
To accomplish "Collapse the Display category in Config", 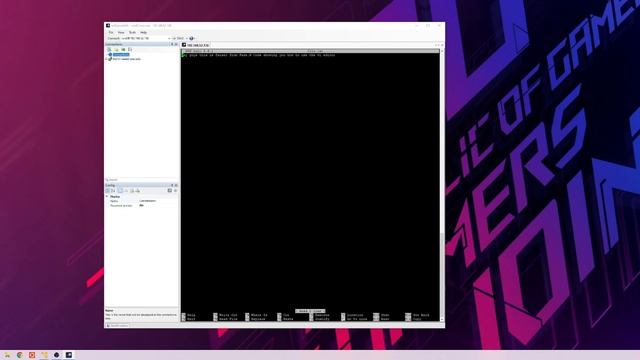I will click(107, 196).
